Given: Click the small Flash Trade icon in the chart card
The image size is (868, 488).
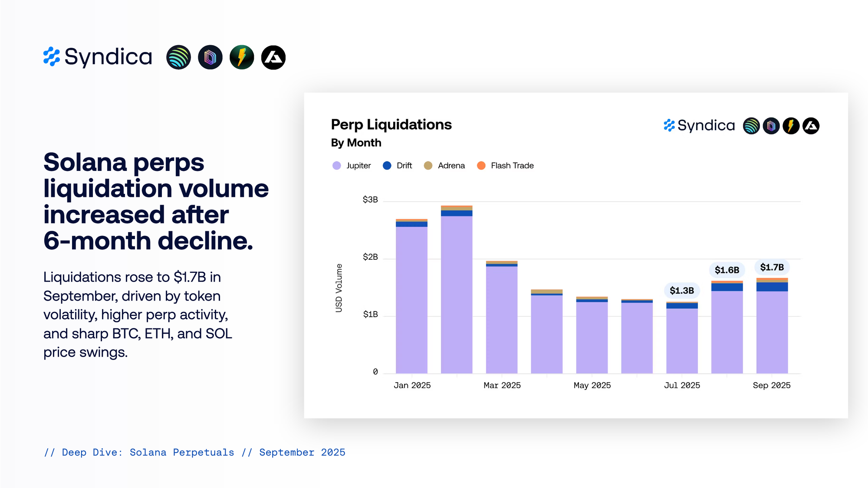Looking at the screenshot, I should point(791,126).
